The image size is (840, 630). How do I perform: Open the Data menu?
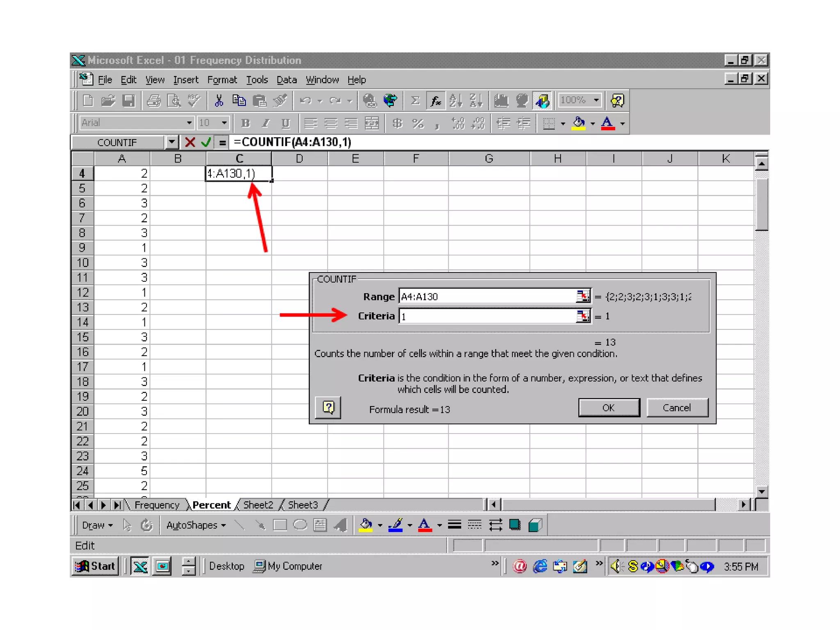point(286,80)
